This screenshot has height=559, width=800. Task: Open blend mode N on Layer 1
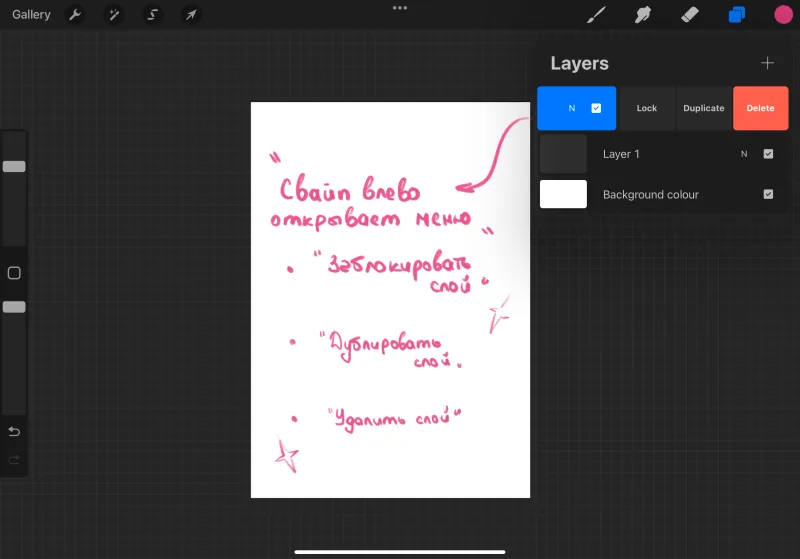point(744,154)
